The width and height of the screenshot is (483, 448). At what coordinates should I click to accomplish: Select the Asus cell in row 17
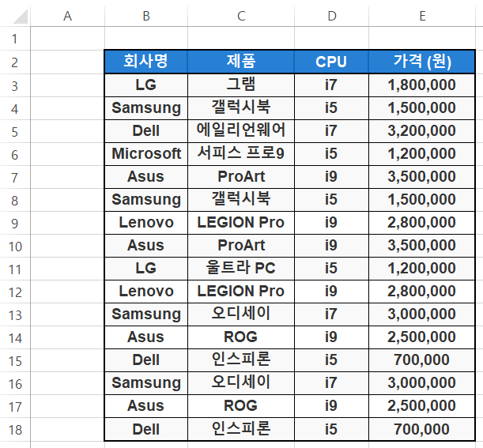(x=146, y=406)
